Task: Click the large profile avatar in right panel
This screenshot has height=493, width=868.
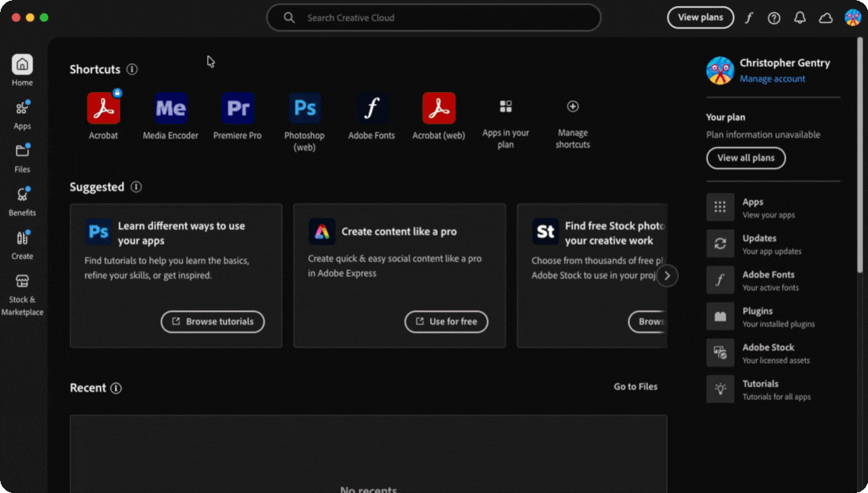Action: point(720,71)
